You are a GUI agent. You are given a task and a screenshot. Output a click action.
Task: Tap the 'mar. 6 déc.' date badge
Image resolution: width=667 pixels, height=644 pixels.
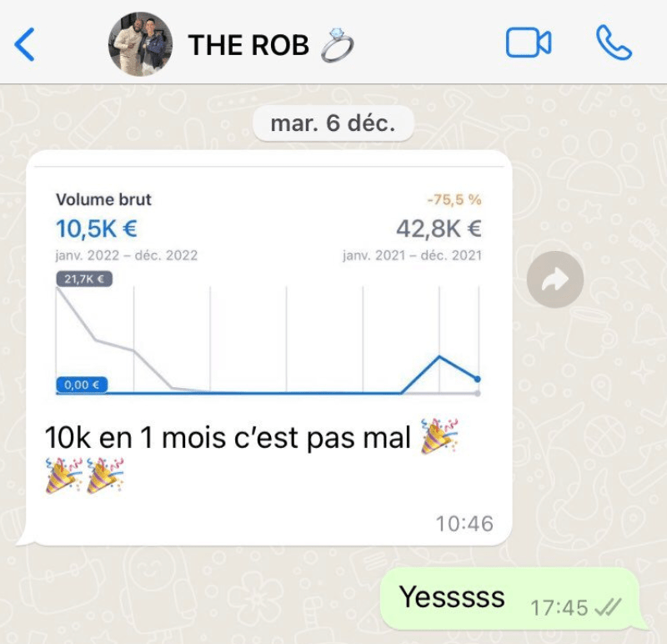pos(333,123)
